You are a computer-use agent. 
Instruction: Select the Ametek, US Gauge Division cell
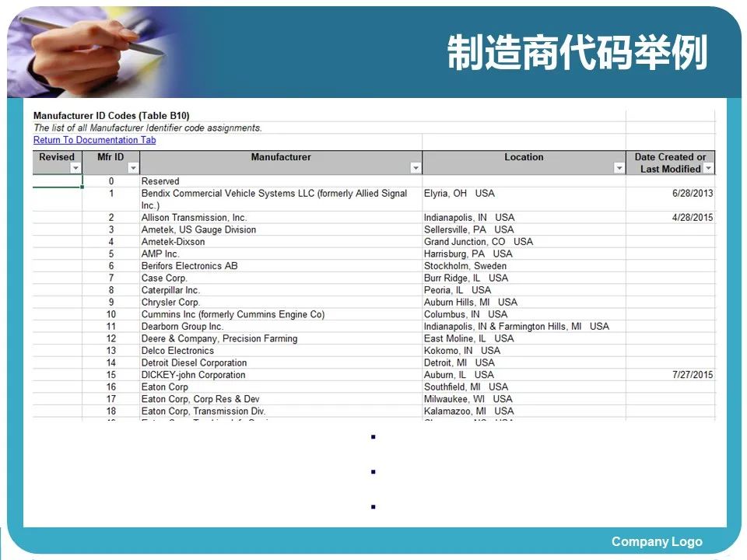(x=281, y=229)
